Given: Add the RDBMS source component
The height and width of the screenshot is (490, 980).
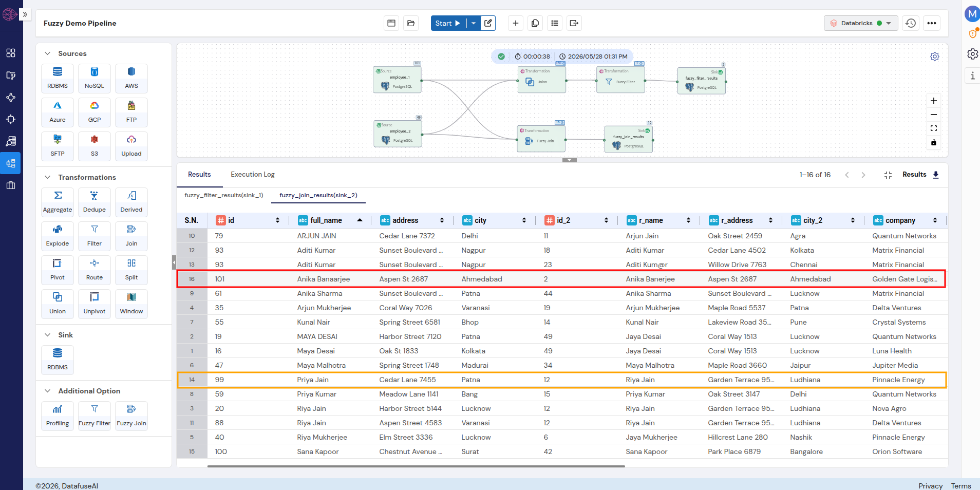Looking at the screenshot, I should tap(58, 79).
